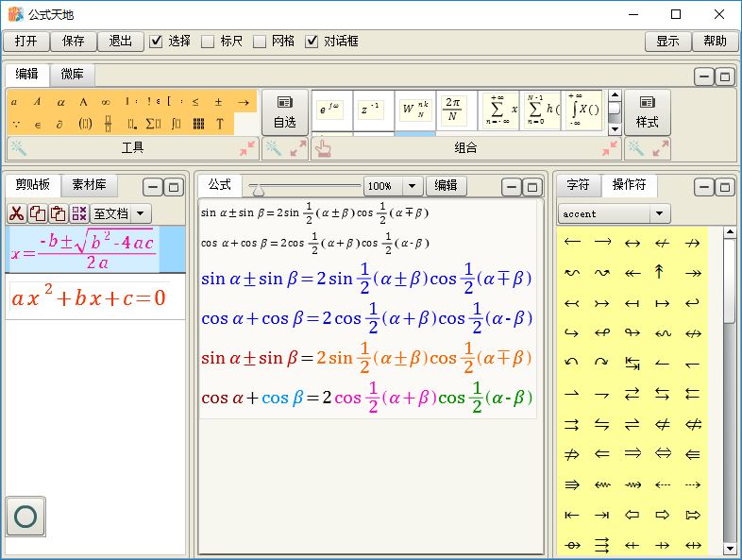The width and height of the screenshot is (742, 560).
Task: Switch to the 字符 tab
Action: coord(579,185)
